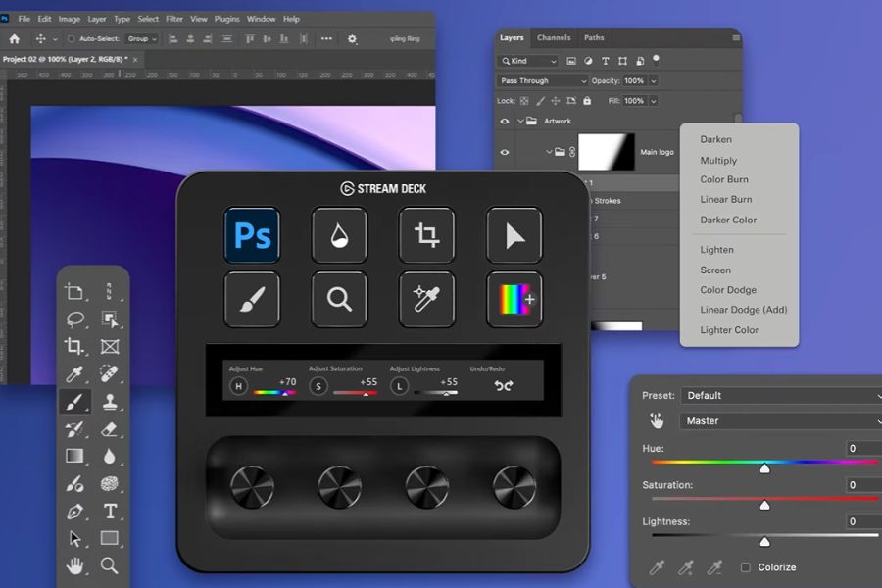Select the Eyedropper tool in the toolbox
Image resolution: width=882 pixels, height=588 pixels.
pos(74,373)
